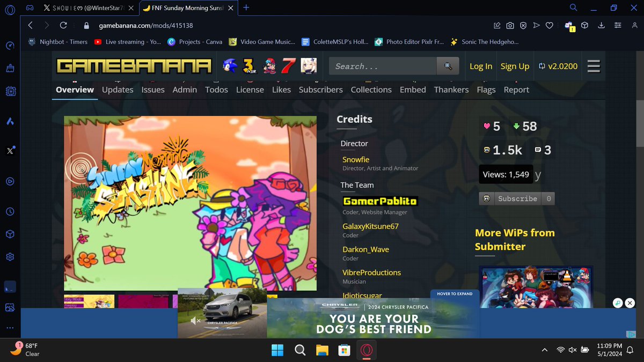Click the red 7 game icon
Viewport: 644px width, 362px height.
289,66
